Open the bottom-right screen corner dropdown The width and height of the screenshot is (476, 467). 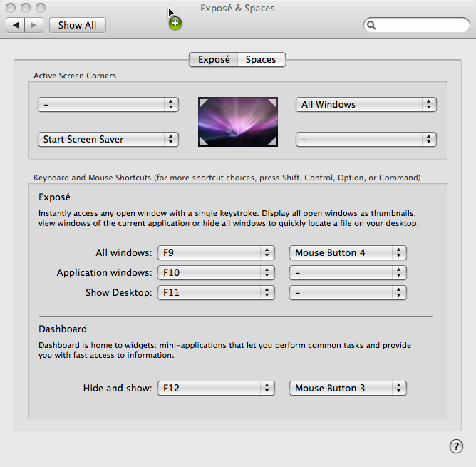click(x=366, y=140)
